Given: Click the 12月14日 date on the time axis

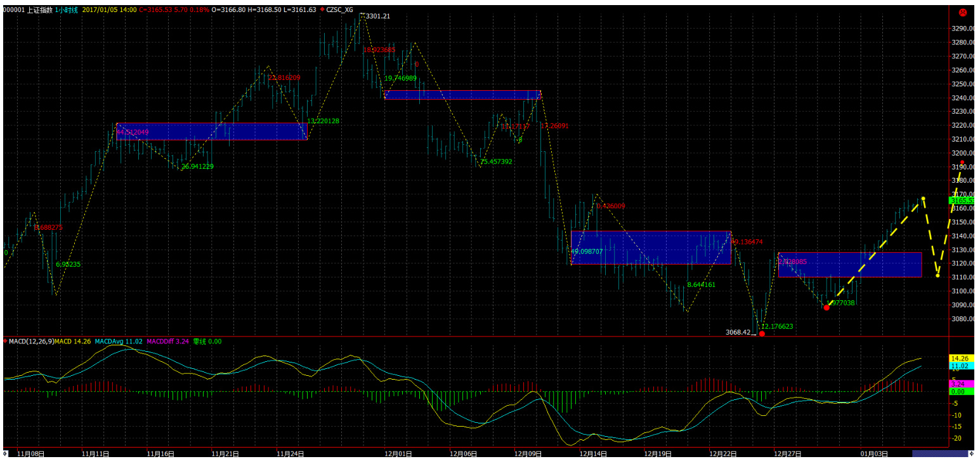Looking at the screenshot, I should [x=595, y=454].
